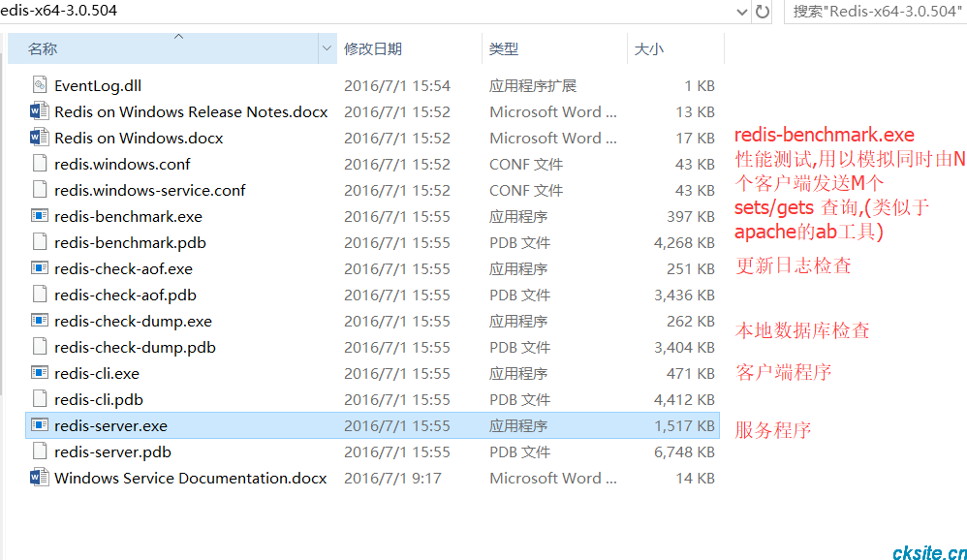Image resolution: width=967 pixels, height=560 pixels.
Task: Click the address bar path Redis-x64-3.0.504
Action: [x=58, y=11]
